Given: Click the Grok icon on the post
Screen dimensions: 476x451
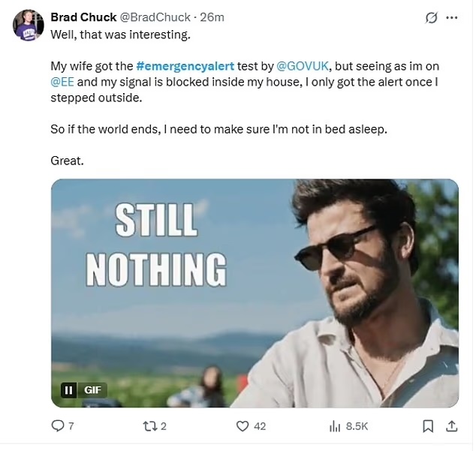Looking at the screenshot, I should 432,18.
